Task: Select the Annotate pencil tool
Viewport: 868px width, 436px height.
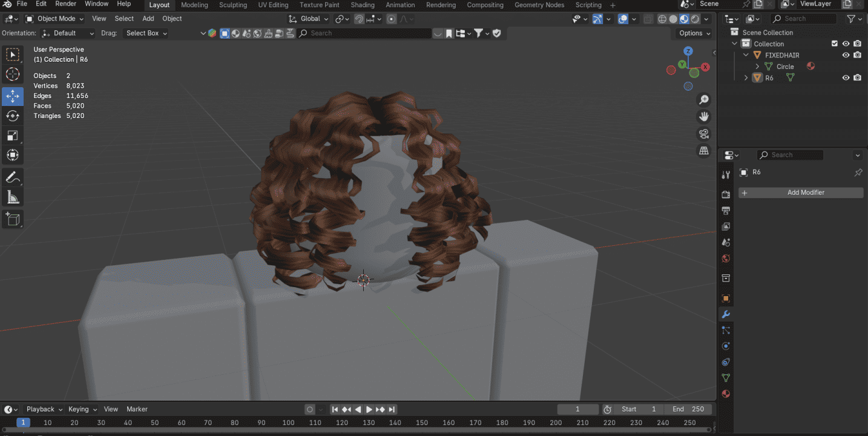Action: [13, 177]
